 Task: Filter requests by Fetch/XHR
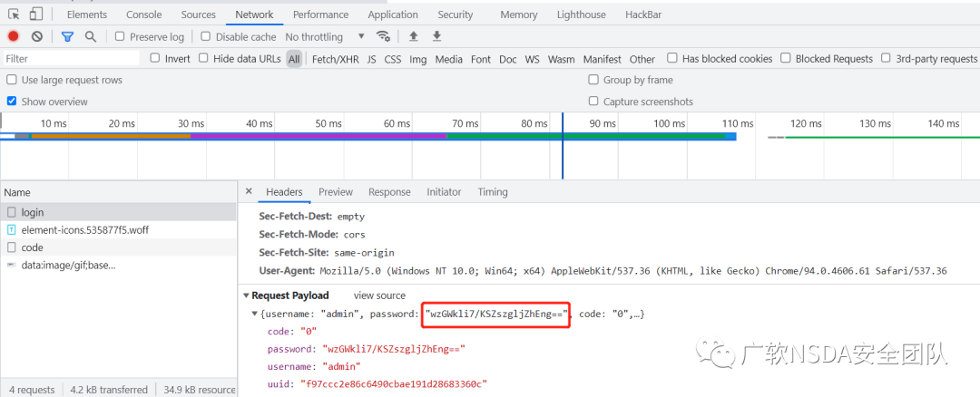pos(335,59)
